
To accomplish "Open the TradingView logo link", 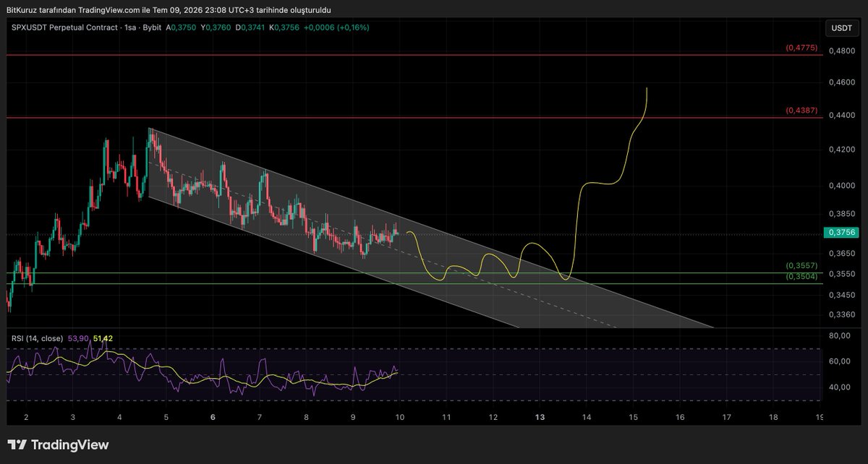I will coord(58,444).
